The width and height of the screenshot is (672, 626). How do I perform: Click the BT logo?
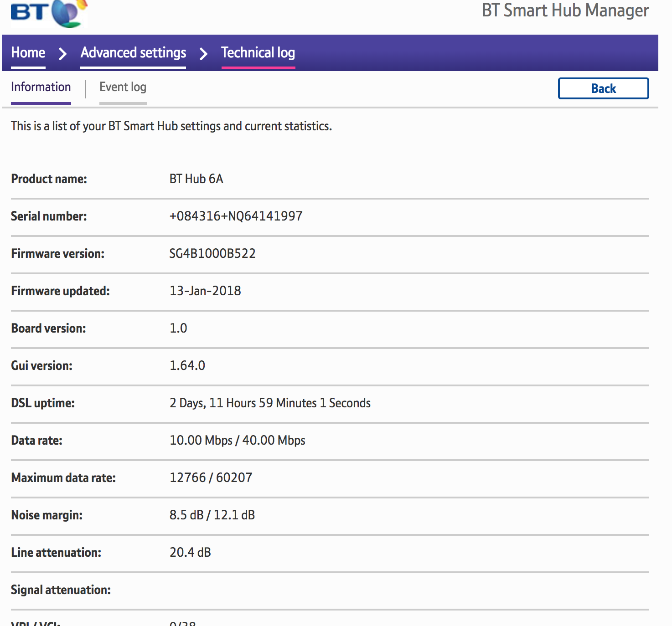tap(48, 13)
